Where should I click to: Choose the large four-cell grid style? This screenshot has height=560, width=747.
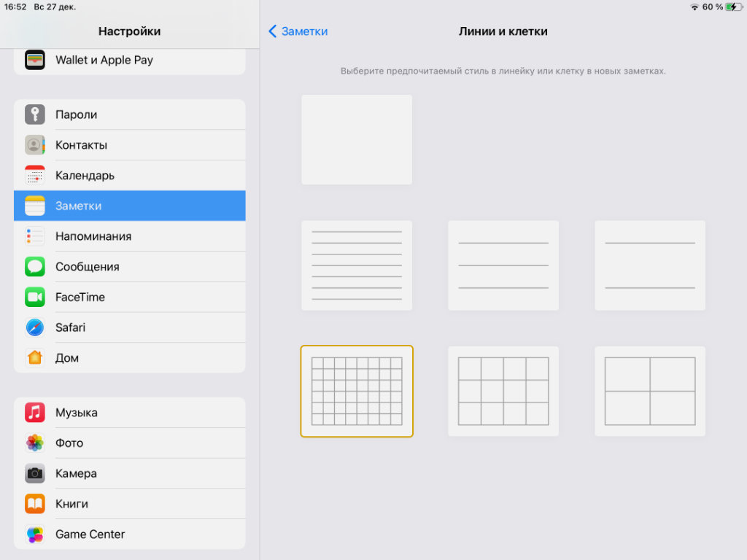(x=650, y=392)
